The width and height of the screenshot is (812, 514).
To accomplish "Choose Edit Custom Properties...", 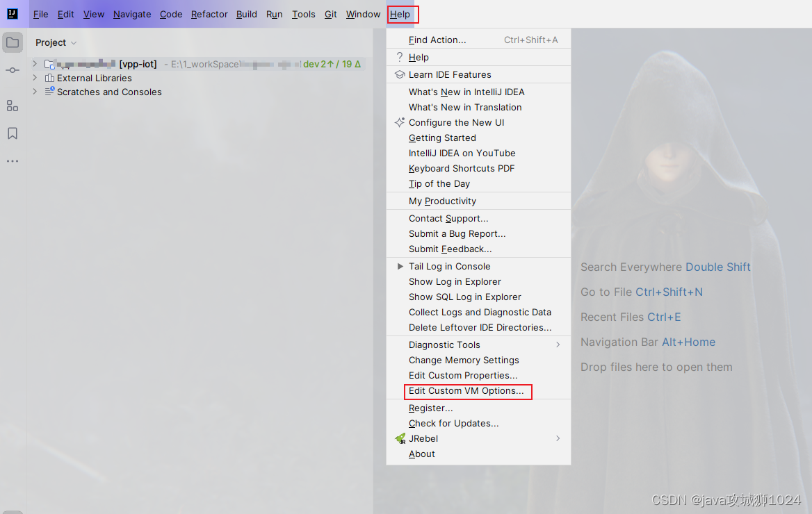I will tap(478, 375).
